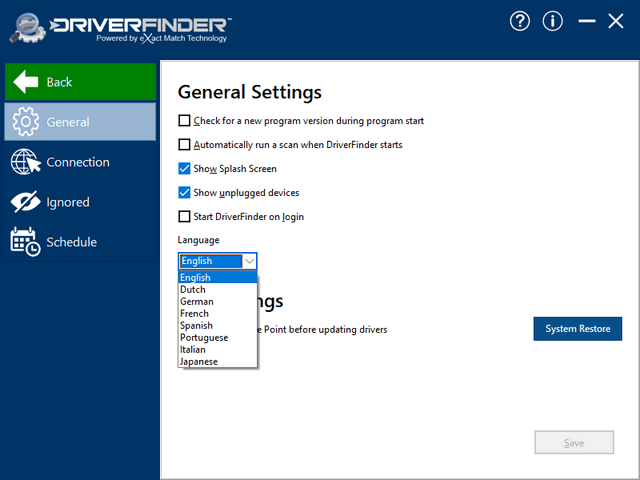The height and width of the screenshot is (480, 640).
Task: Open the Ignored crossed-eye icon
Action: tap(25, 202)
